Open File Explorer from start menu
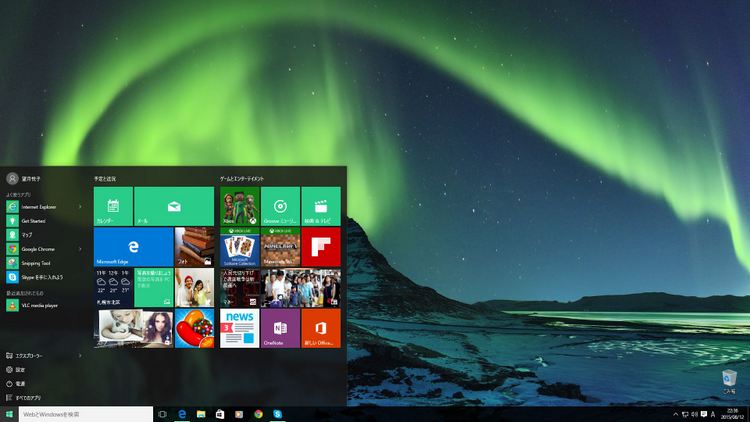The height and width of the screenshot is (422, 750). 29,355
